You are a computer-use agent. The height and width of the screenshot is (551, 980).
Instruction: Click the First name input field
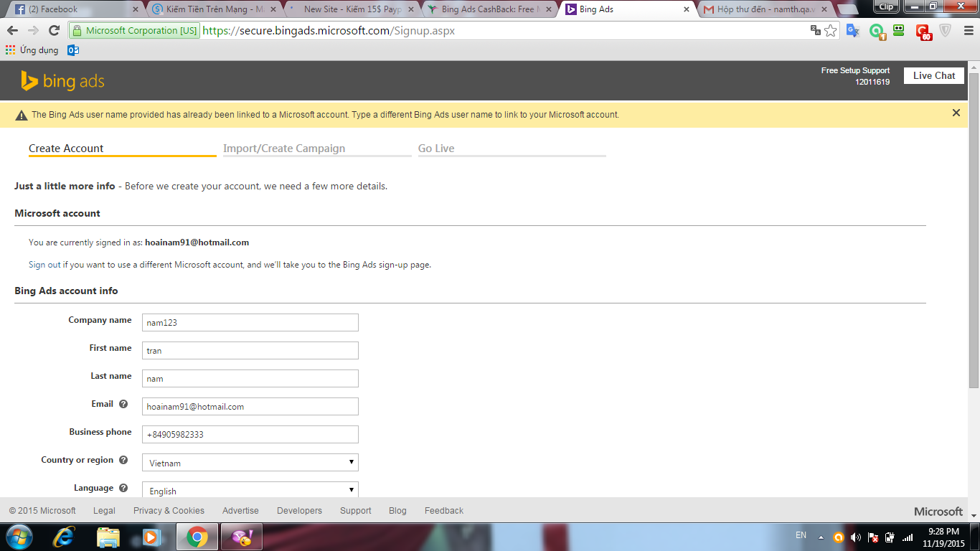tap(250, 351)
